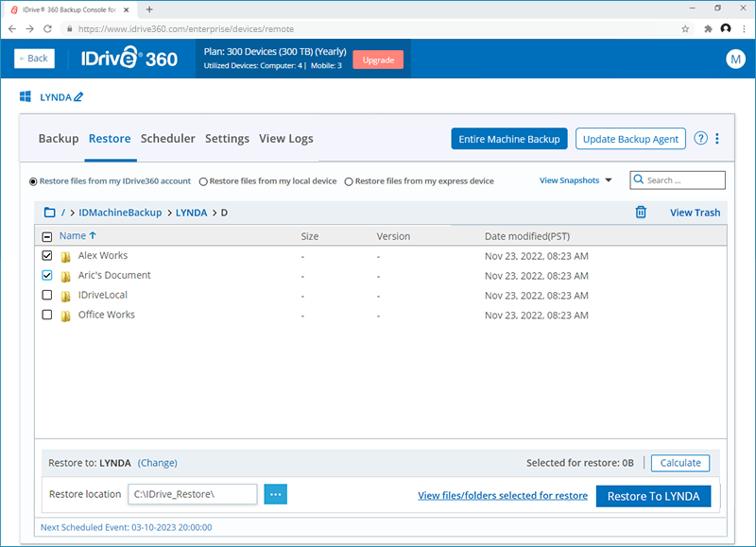Go to IDMachineBackup in the breadcrumb
756x547 pixels.
click(120, 213)
